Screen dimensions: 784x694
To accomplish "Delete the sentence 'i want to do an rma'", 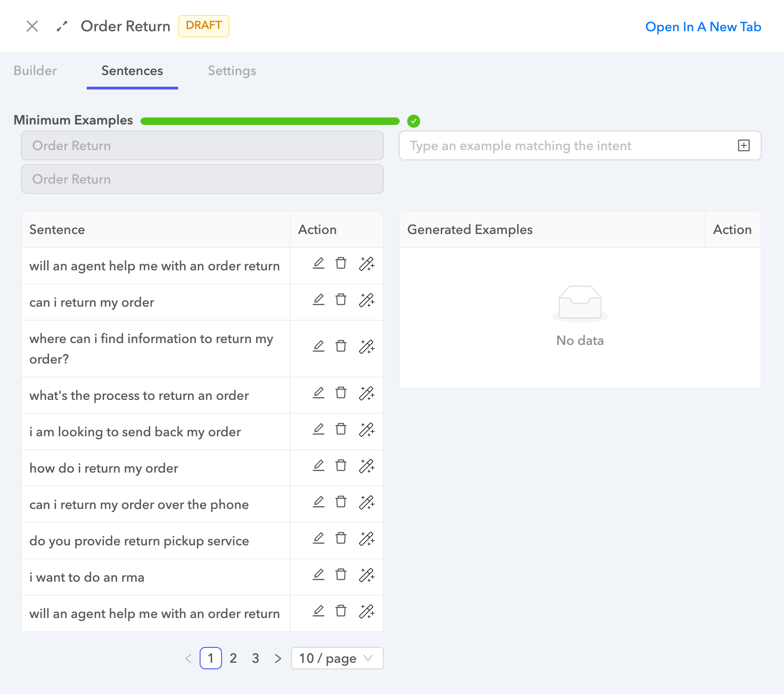I will 341,575.
